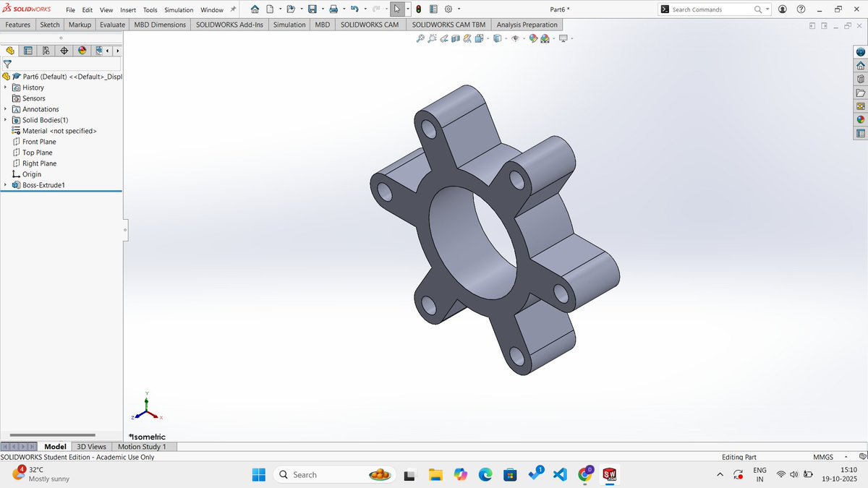868x488 pixels.
Task: Open the Evaluate ribbon tab
Action: (112, 25)
